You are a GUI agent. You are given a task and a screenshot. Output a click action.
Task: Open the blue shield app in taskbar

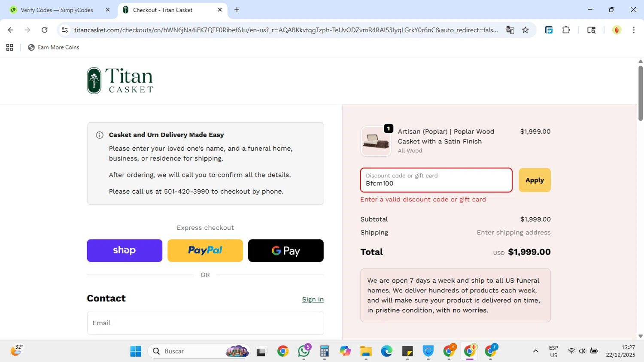pyautogui.click(x=428, y=351)
